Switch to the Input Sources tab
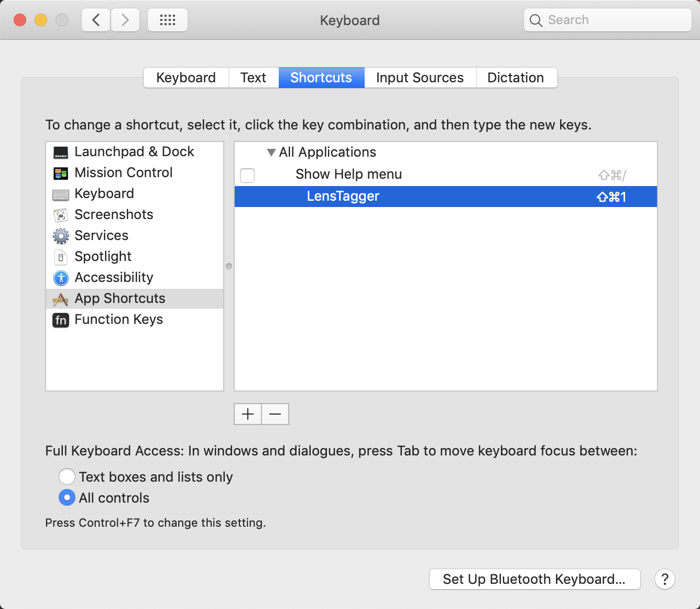The height and width of the screenshot is (609, 700). coord(420,78)
